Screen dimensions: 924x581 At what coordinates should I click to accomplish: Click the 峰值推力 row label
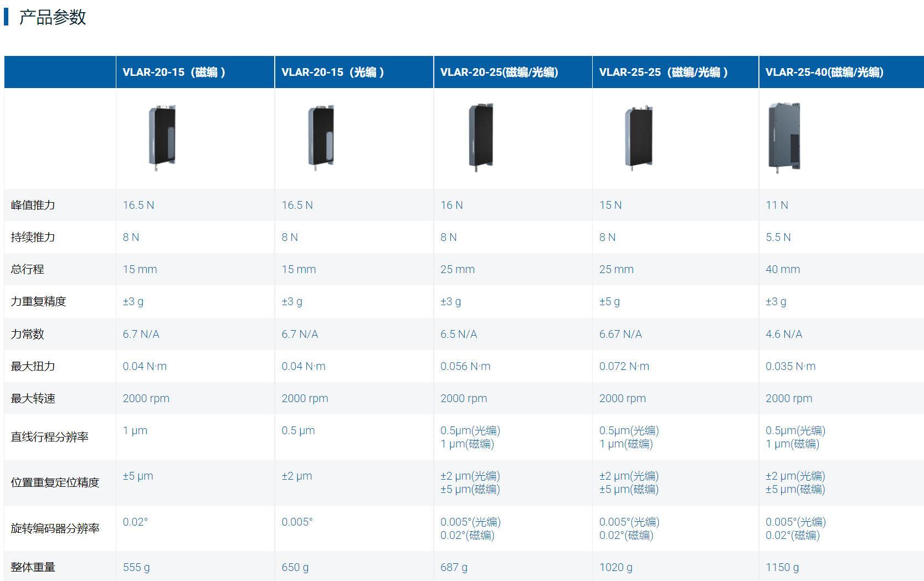point(33,205)
